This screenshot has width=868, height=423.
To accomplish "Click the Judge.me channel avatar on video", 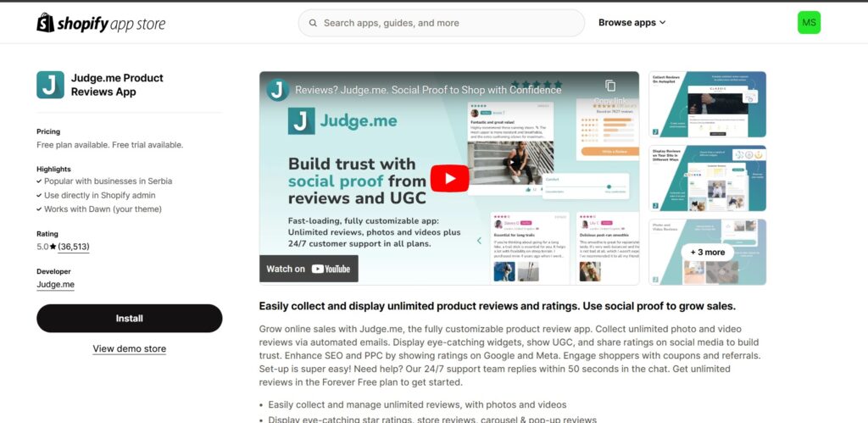I will (277, 90).
